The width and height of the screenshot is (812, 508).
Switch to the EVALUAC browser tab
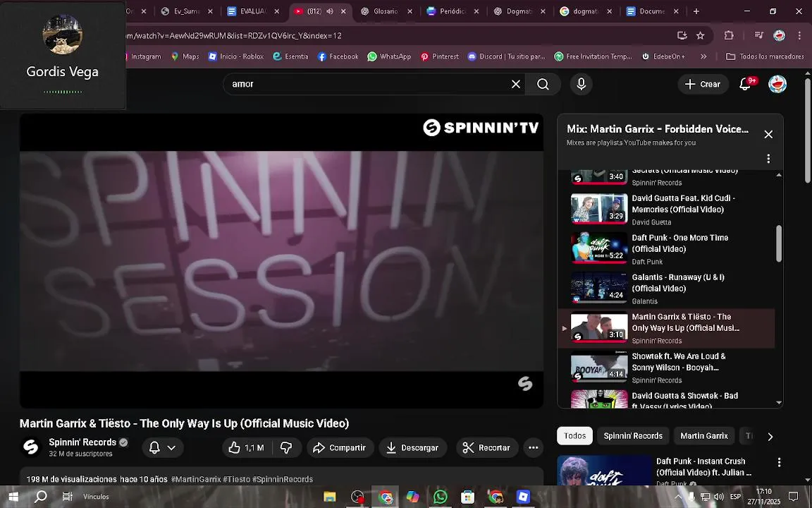pos(253,11)
